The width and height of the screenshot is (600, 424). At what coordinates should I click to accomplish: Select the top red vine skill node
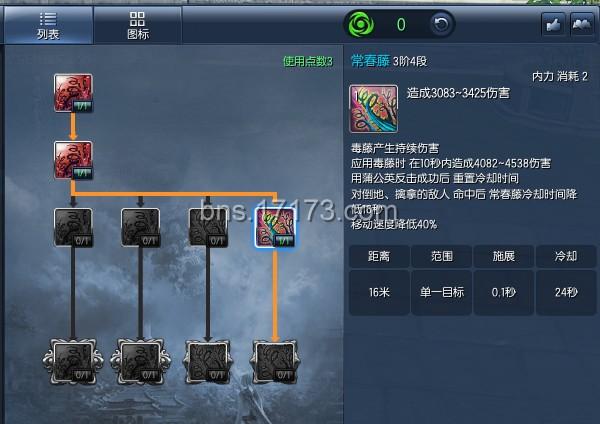click(x=73, y=93)
